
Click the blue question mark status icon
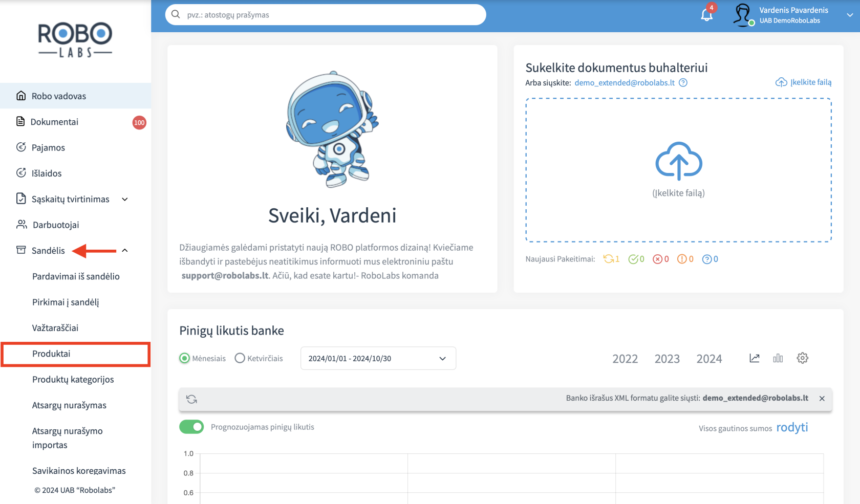(x=706, y=259)
